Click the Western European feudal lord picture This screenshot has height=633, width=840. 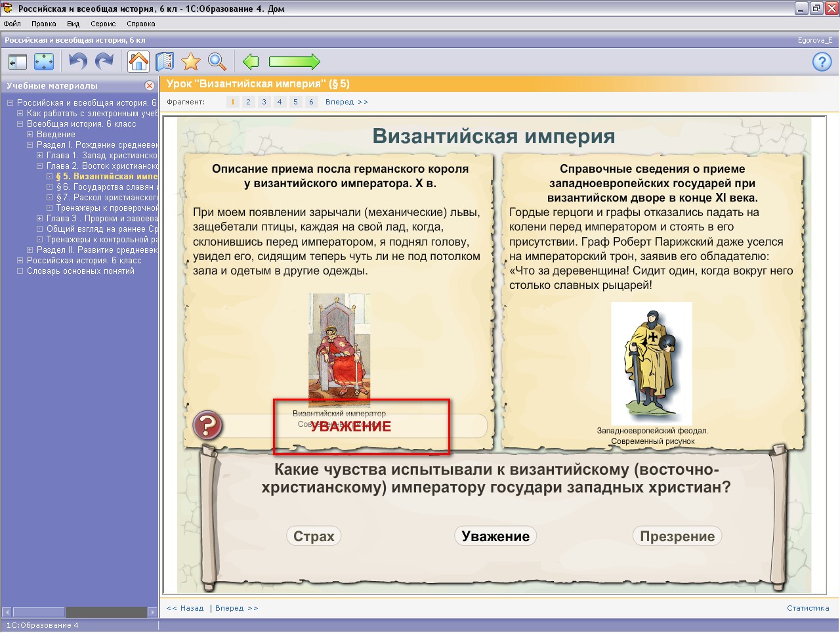pyautogui.click(x=652, y=363)
